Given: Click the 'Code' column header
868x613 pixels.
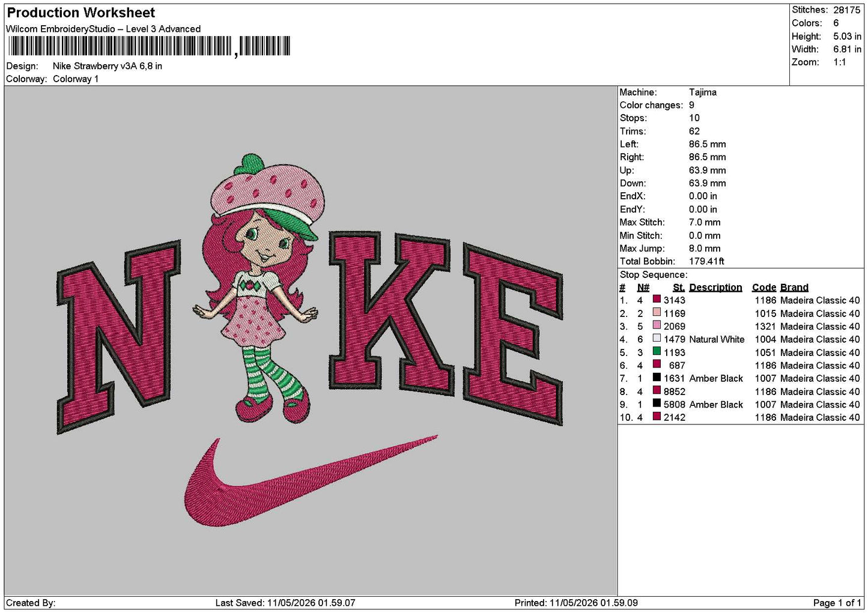Looking at the screenshot, I should (764, 288).
